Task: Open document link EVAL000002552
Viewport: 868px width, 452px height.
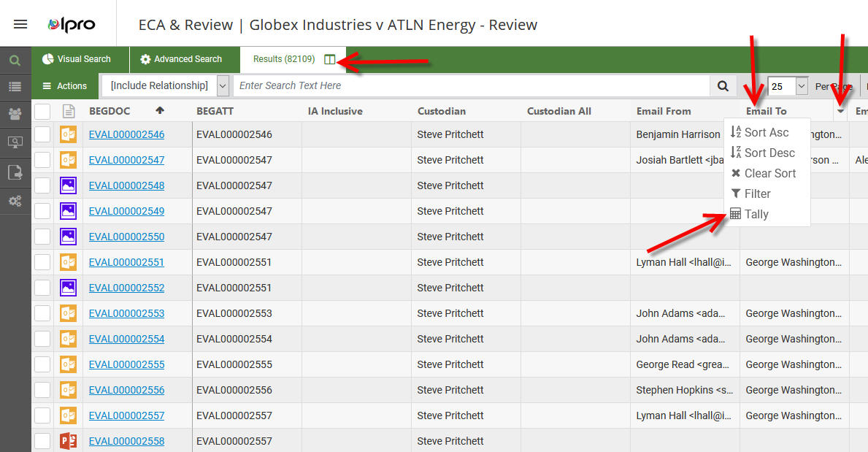Action: [x=127, y=288]
